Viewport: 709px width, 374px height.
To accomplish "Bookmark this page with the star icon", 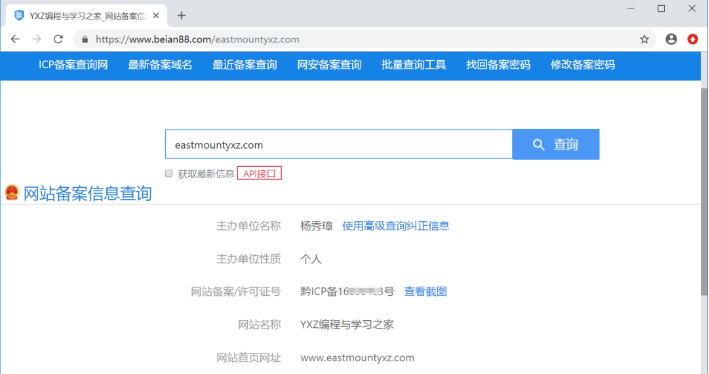I will [644, 39].
